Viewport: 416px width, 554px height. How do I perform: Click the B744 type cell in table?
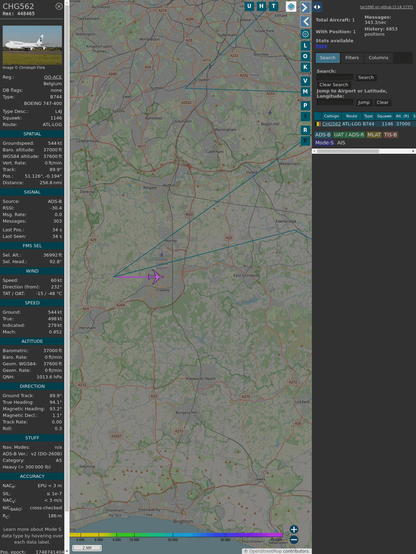pyautogui.click(x=368, y=124)
